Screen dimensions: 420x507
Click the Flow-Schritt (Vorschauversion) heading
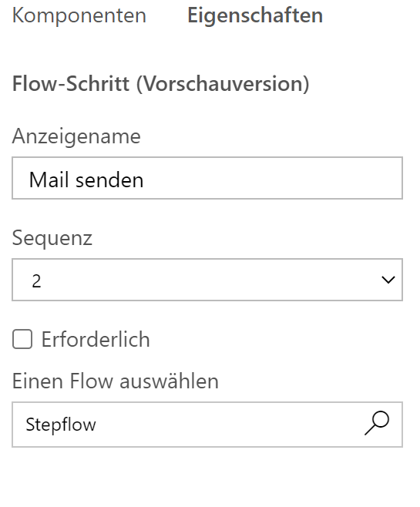[161, 84]
